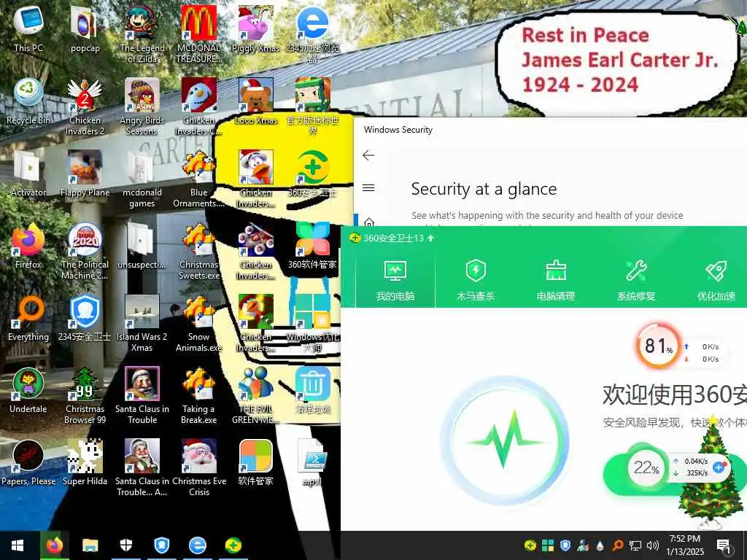Click the taskbar clock showing 7:52 PM
The height and width of the screenshot is (560, 747).
click(x=685, y=545)
